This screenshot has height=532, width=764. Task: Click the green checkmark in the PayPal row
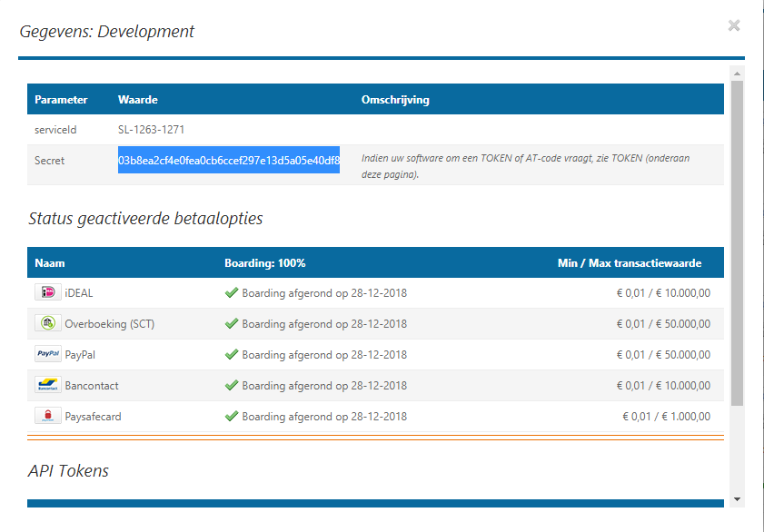[232, 355]
